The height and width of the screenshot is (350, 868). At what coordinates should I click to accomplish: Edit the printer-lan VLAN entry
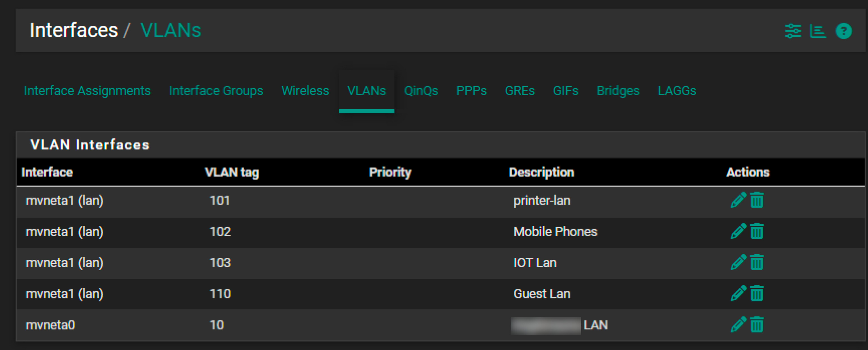738,200
